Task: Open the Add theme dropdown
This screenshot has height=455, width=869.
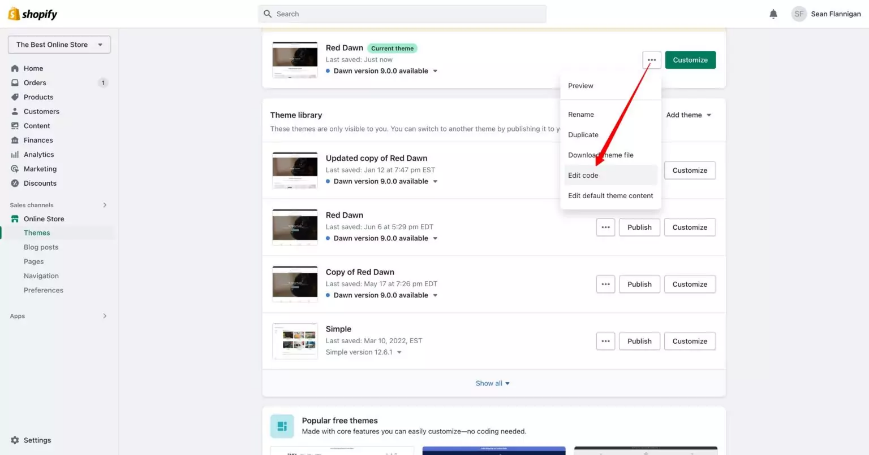Action: point(688,115)
